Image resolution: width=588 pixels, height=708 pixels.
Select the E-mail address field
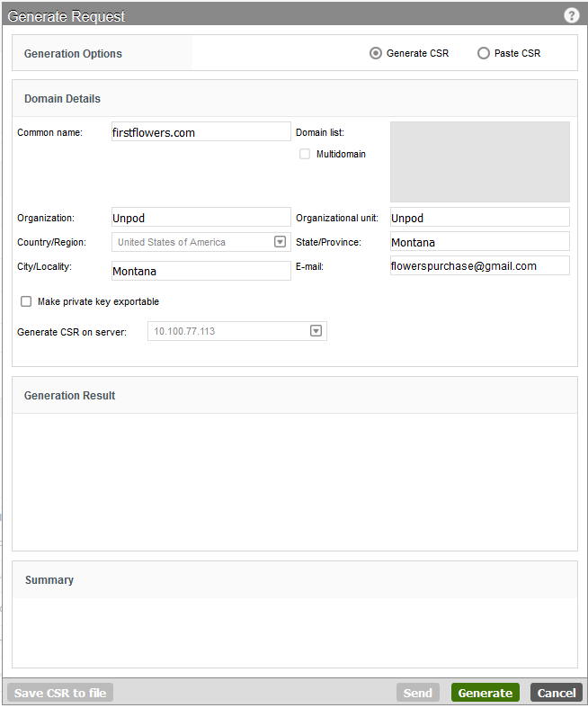480,265
